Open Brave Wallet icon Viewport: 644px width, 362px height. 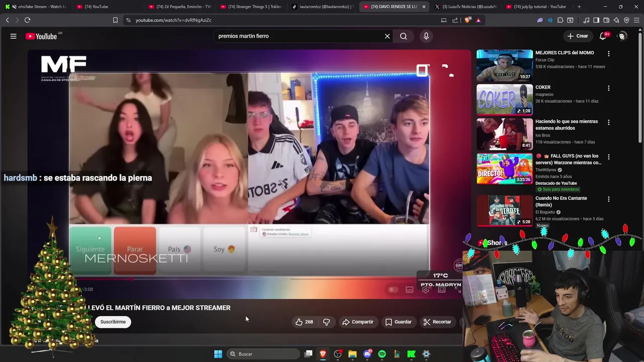[x=606, y=20]
